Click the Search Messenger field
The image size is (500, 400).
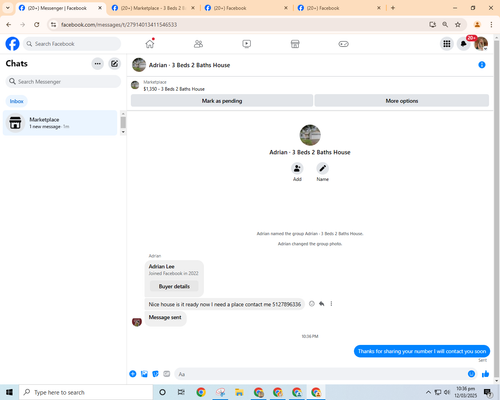click(x=63, y=82)
